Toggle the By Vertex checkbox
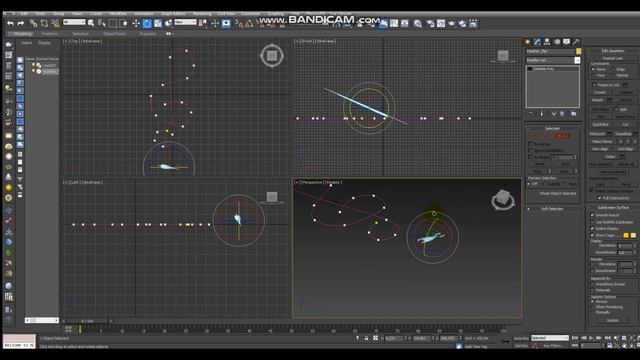Viewport: 640px width, 360px height. pyautogui.click(x=531, y=144)
